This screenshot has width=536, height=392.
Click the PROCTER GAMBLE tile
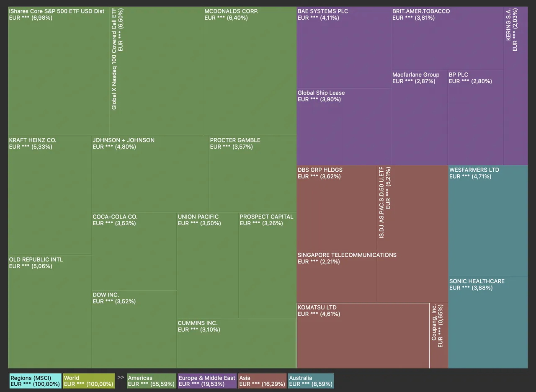click(x=253, y=174)
